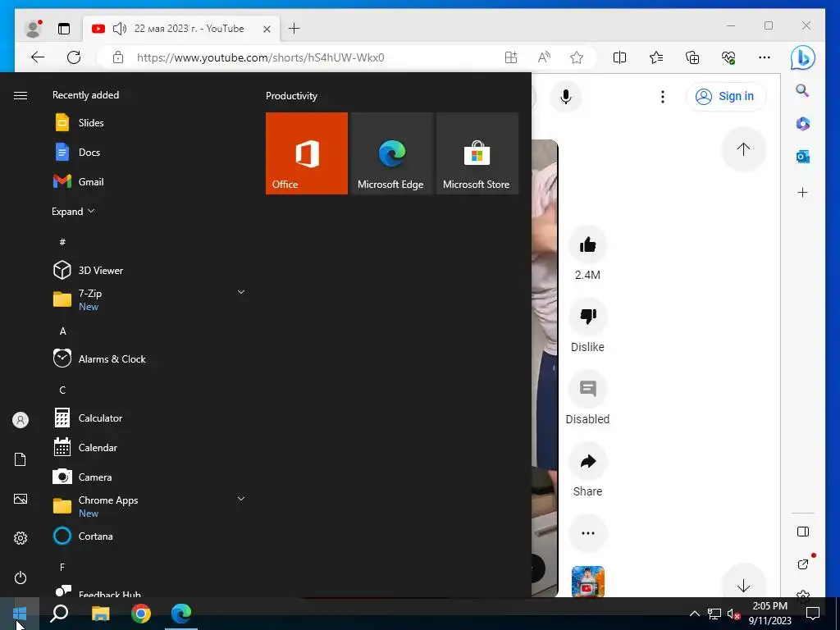Screen dimensions: 840x630
Task: Open the notification center icon
Action: pos(813,614)
